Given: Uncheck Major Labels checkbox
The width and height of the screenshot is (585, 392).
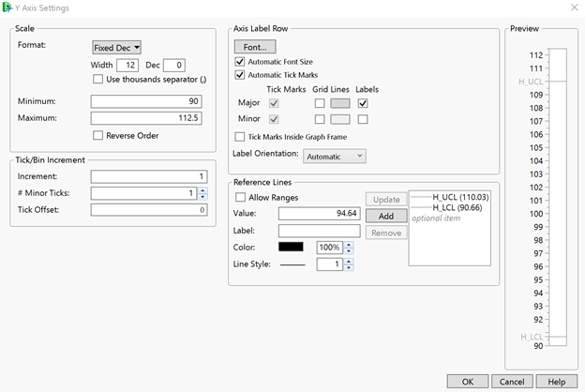Looking at the screenshot, I should point(363,103).
